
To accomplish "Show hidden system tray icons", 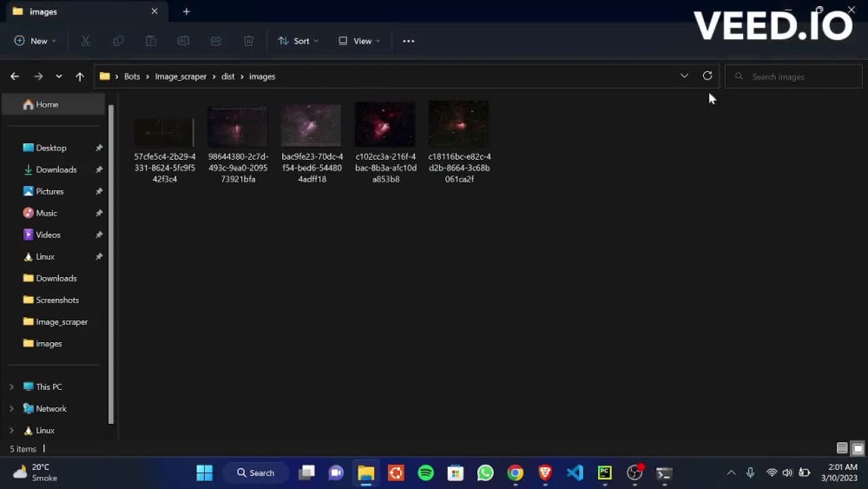I will tap(731, 472).
